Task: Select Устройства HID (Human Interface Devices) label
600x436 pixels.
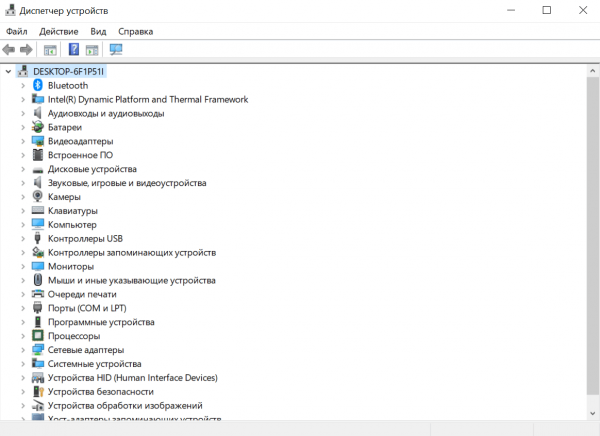Action: (x=132, y=378)
